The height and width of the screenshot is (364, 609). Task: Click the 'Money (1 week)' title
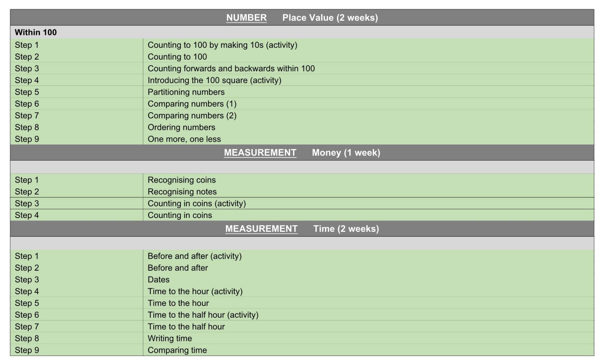click(x=346, y=153)
